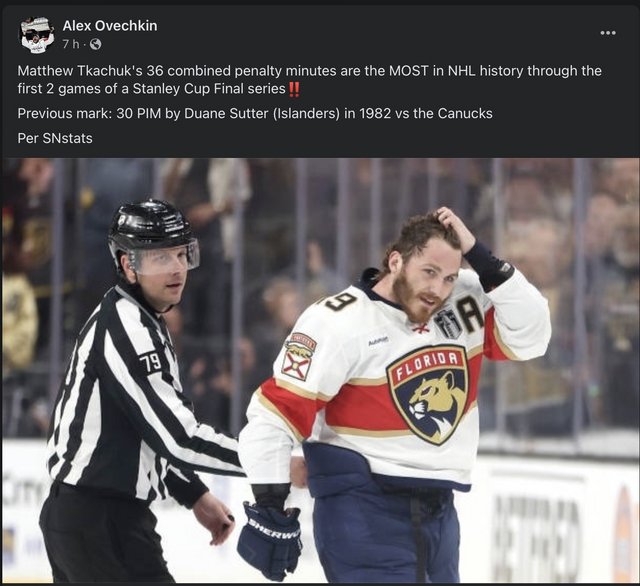The width and height of the screenshot is (640, 586).
Task: Click the Alex Ovechkin profile picture
Action: (x=37, y=35)
